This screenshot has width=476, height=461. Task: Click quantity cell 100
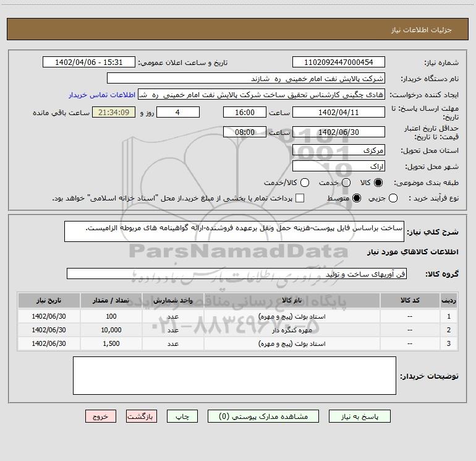pyautogui.click(x=111, y=316)
